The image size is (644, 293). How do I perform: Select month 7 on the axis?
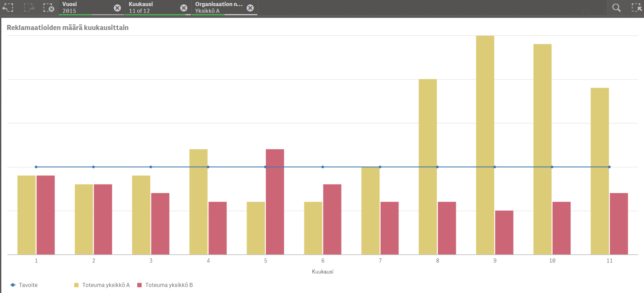point(380,261)
